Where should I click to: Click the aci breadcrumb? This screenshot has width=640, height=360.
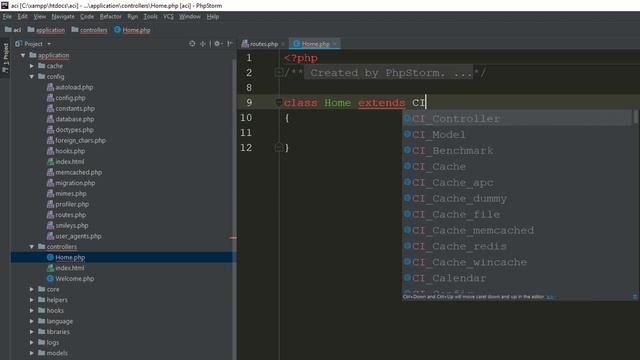[13, 30]
